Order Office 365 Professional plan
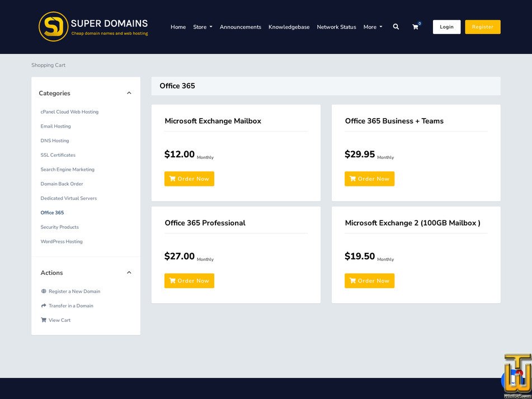The width and height of the screenshot is (532, 399). 189,280
